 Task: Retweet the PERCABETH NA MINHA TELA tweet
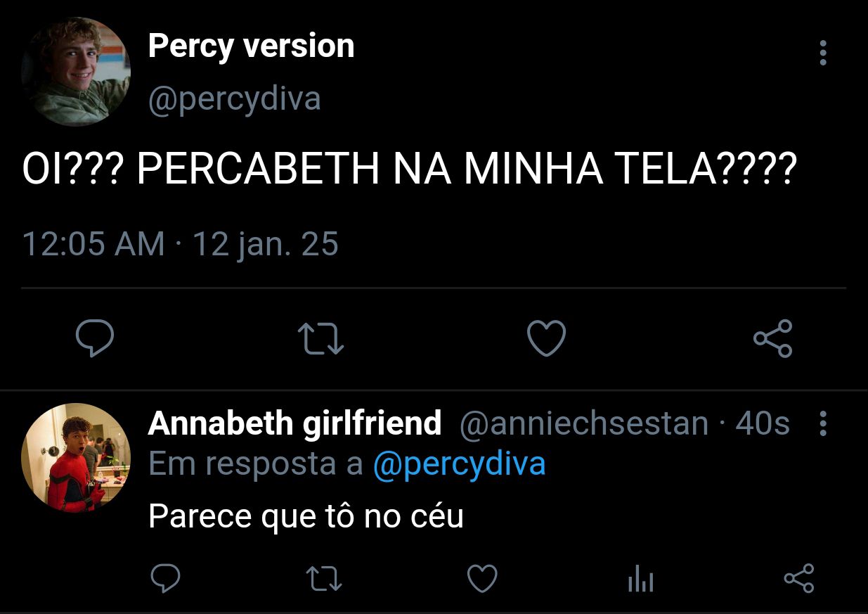pos(321,338)
